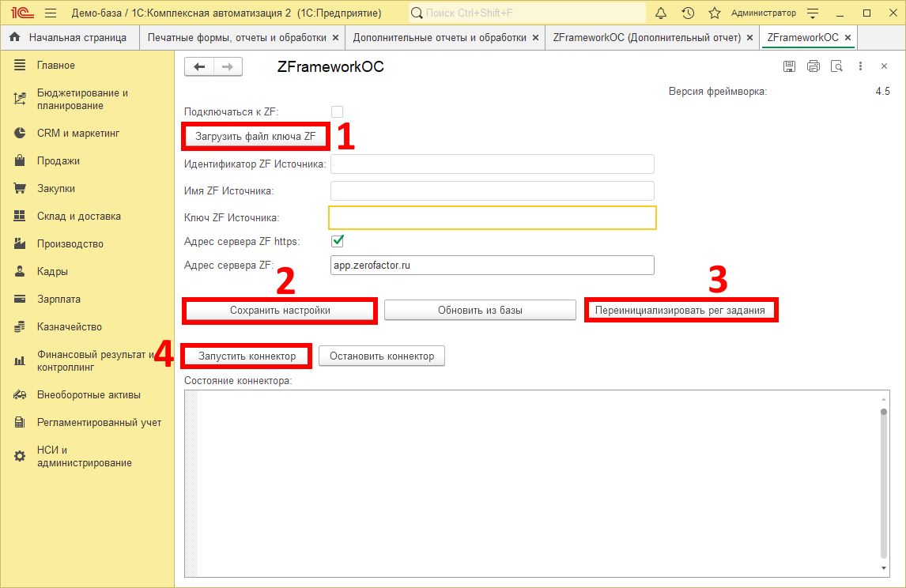Uncheck 'Адрес сервера ZF https' checkbox
Screen dimensions: 906x588
tap(337, 241)
